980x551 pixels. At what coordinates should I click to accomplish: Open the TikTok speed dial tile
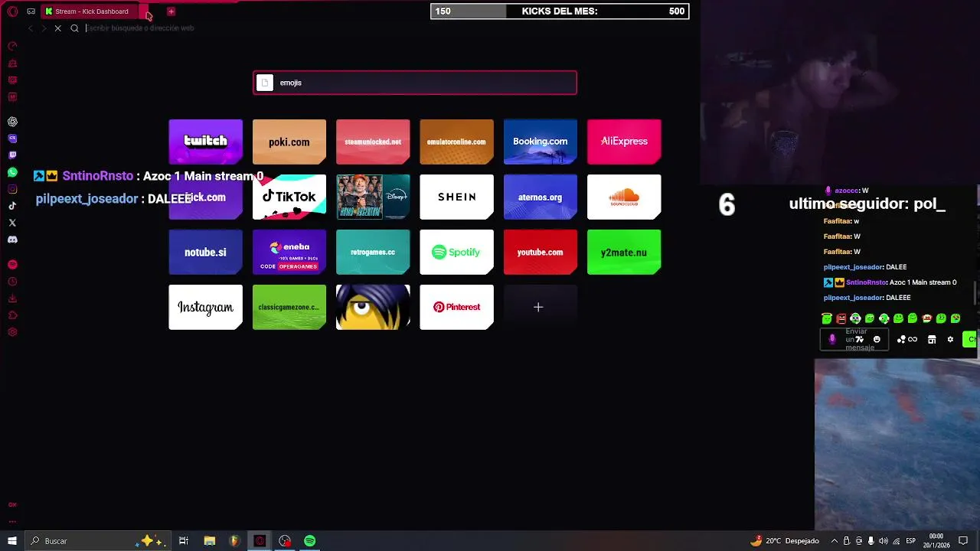[289, 197]
